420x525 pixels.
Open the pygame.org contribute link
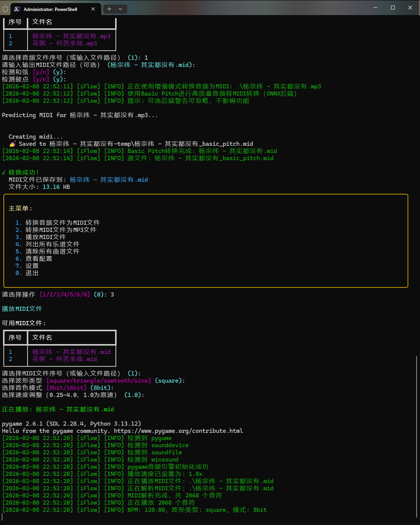coord(178,431)
